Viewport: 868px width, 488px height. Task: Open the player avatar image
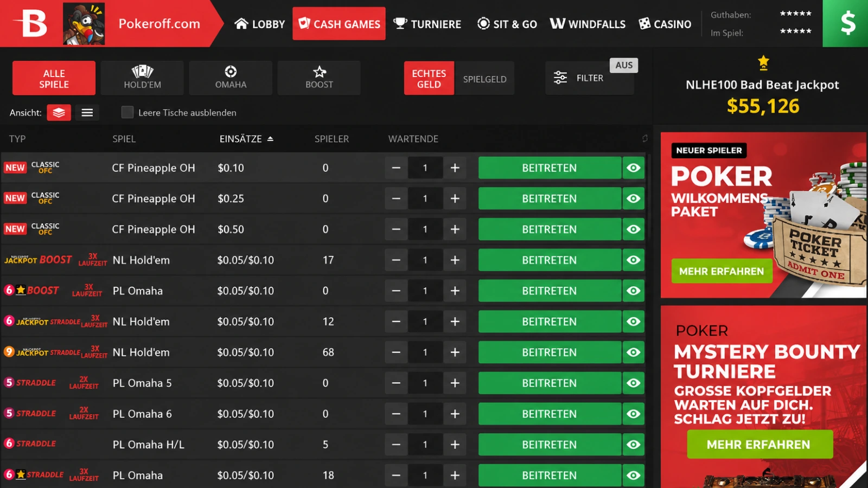point(84,23)
